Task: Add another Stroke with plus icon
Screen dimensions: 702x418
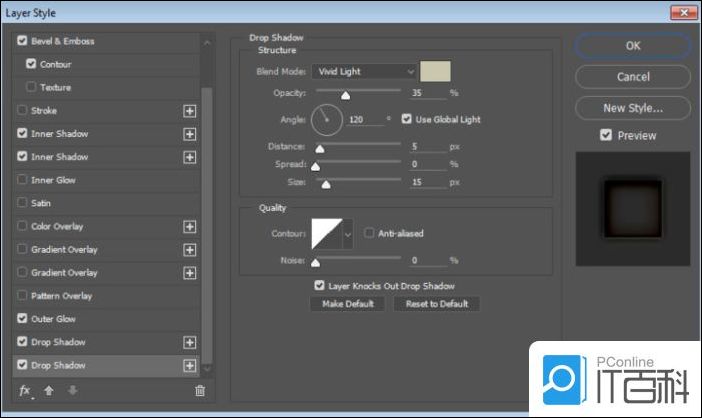Action: pyautogui.click(x=190, y=111)
